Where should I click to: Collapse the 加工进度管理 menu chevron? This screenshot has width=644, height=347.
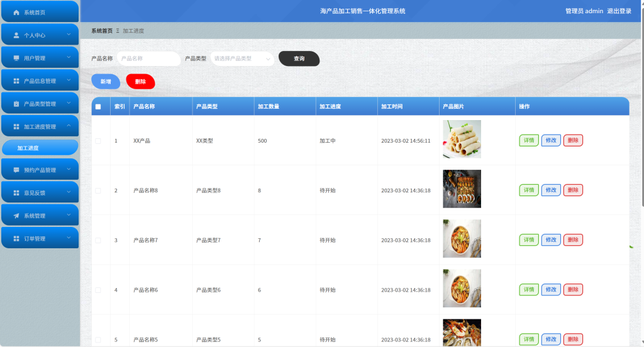click(x=69, y=126)
